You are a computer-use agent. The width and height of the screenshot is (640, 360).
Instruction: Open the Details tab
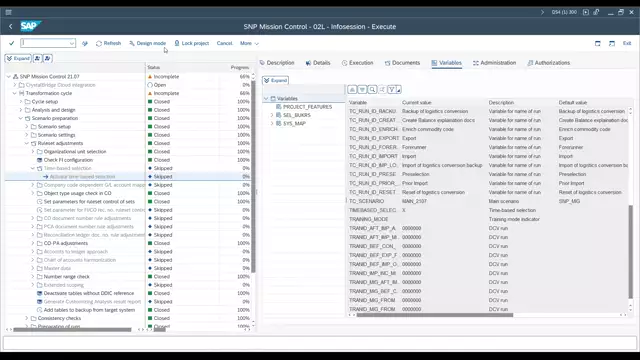(x=318, y=63)
